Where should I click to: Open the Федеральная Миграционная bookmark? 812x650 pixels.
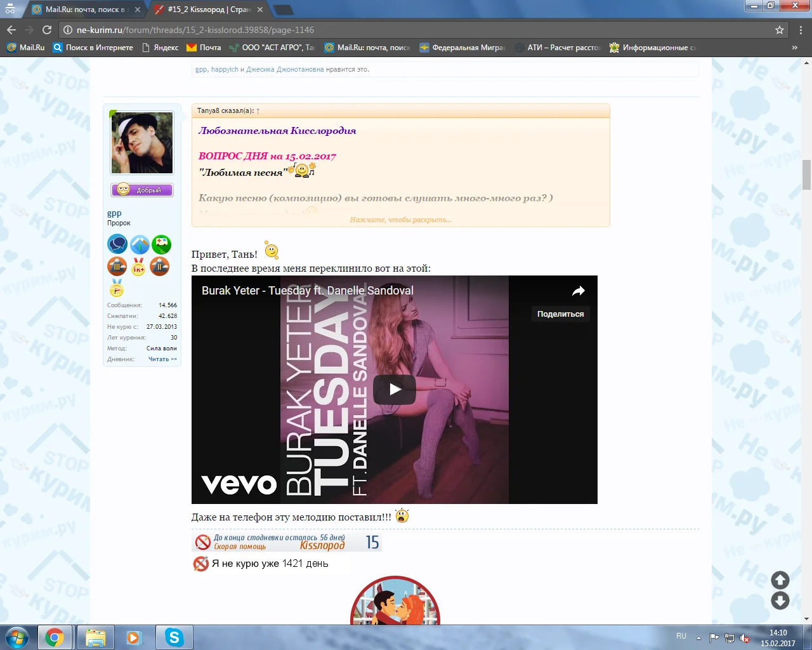pyautogui.click(x=462, y=48)
